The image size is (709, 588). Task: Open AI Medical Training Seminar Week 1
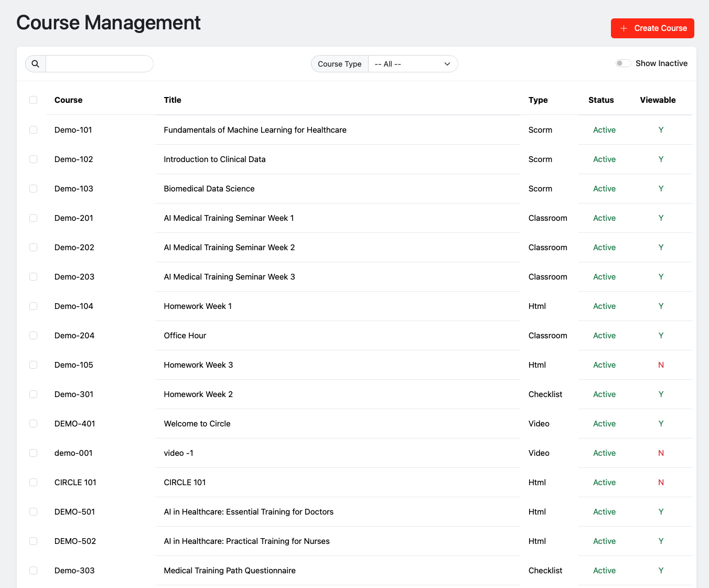(x=229, y=218)
